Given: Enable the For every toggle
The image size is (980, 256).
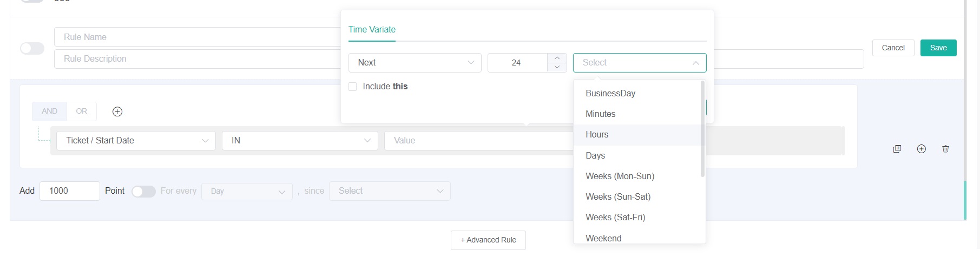Looking at the screenshot, I should click(143, 192).
